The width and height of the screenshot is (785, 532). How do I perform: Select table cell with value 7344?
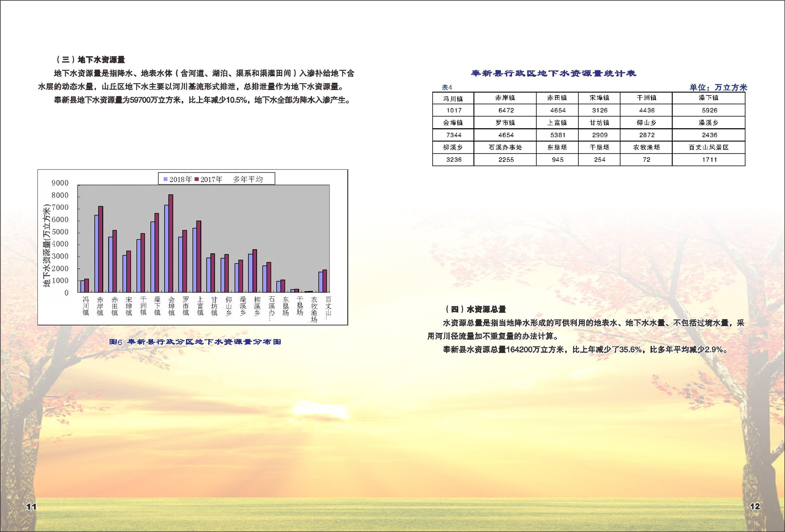(x=453, y=135)
